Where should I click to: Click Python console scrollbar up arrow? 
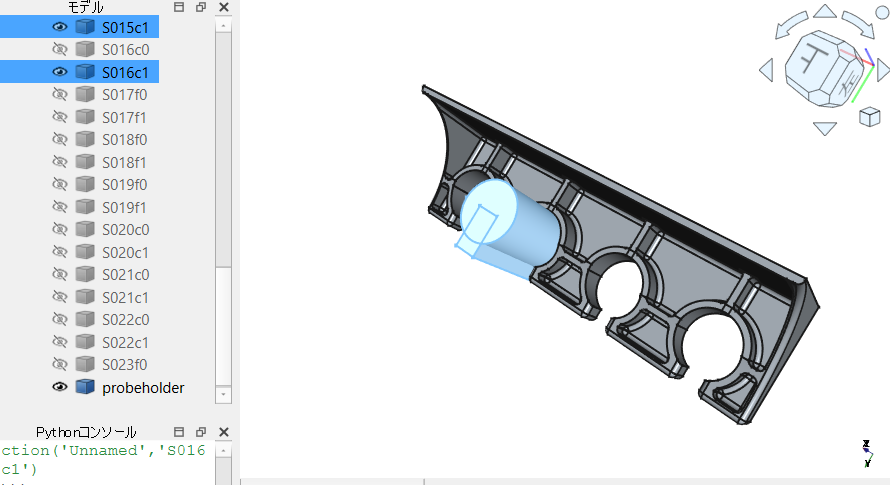(x=223, y=450)
